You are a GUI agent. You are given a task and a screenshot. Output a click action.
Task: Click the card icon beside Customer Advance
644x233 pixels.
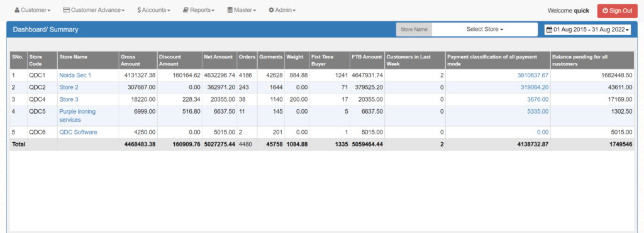pyautogui.click(x=66, y=10)
